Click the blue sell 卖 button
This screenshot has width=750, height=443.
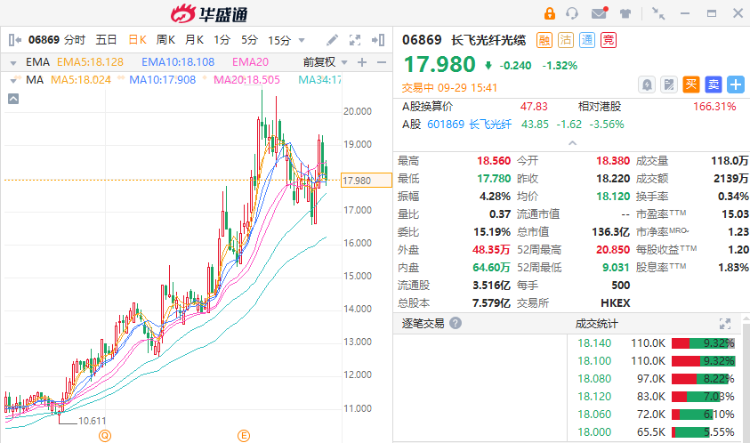click(x=713, y=85)
